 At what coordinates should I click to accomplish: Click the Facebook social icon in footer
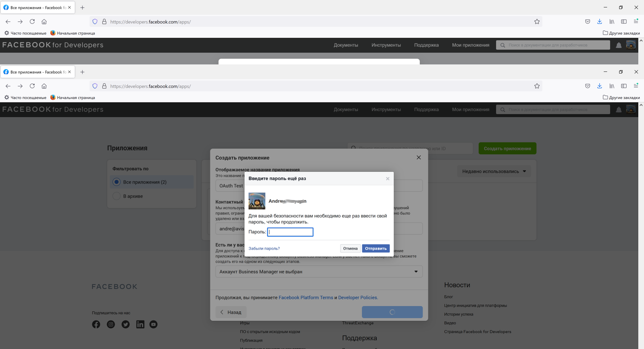click(96, 324)
